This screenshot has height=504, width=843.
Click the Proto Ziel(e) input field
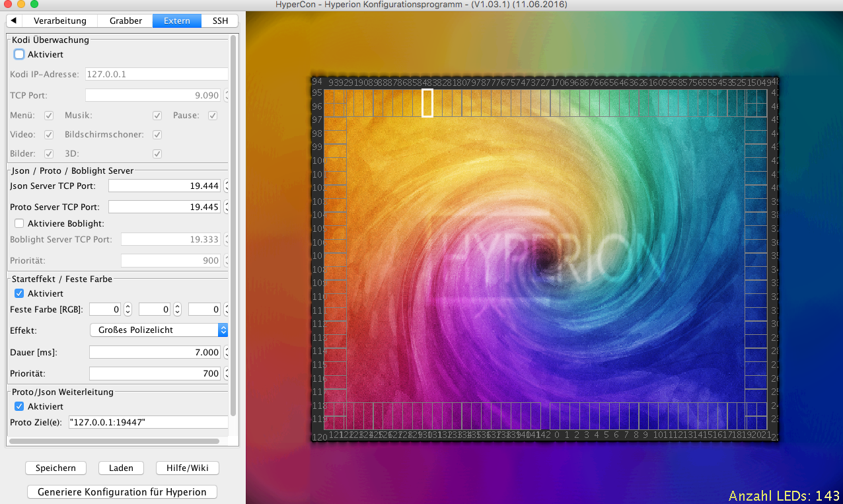pyautogui.click(x=148, y=422)
